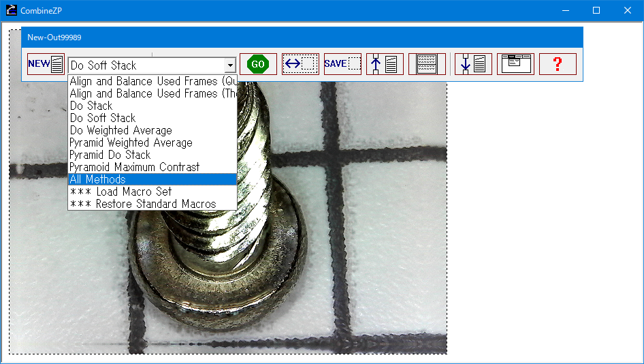
Task: Select *** Load Macro Set
Action: 152,192
